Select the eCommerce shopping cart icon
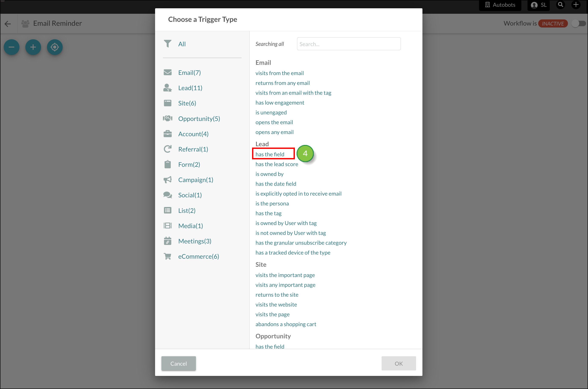 [168, 256]
